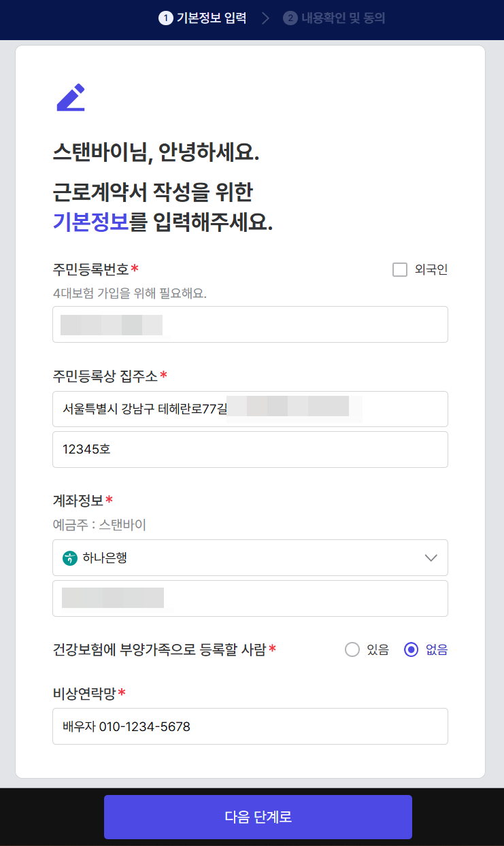Screen dimensions: 504x846
Task: Click the 12345호 detail address field
Action: pyautogui.click(x=250, y=450)
